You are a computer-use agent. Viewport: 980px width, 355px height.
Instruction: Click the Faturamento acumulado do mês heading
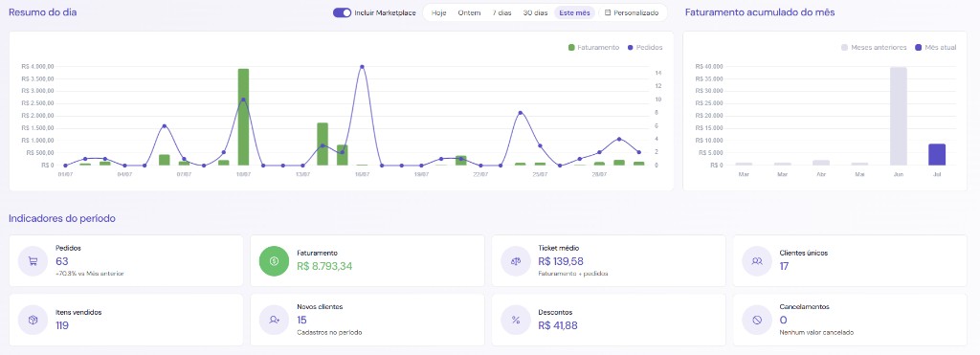click(x=759, y=11)
